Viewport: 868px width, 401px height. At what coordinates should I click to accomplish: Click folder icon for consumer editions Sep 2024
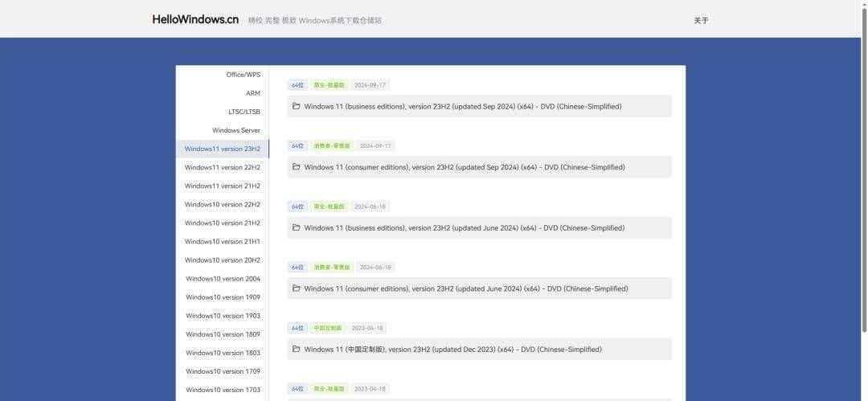coord(297,167)
